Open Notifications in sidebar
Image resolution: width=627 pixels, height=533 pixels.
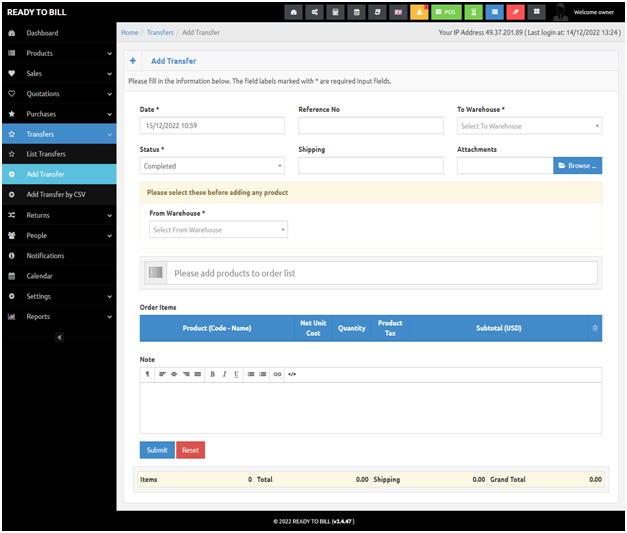coord(59,256)
